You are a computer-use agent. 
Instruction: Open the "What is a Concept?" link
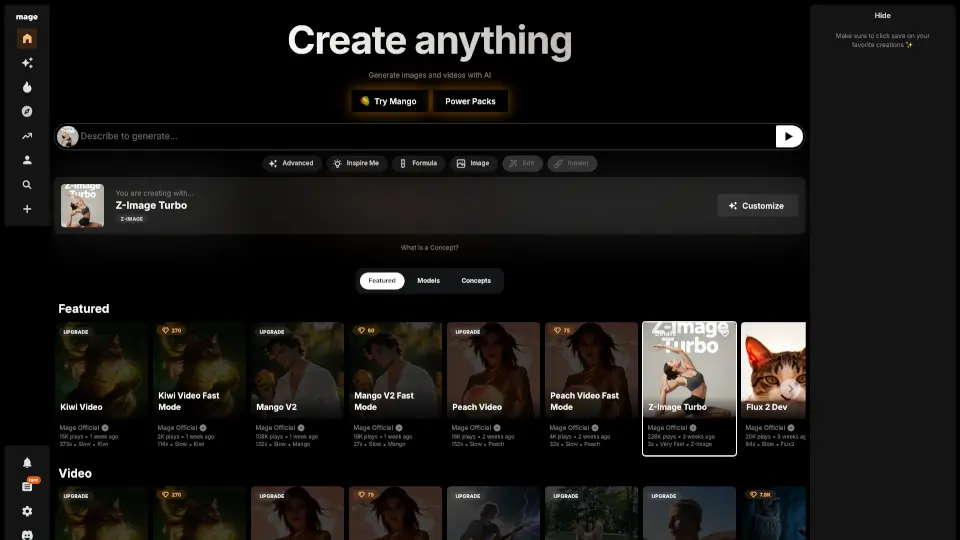tap(429, 247)
